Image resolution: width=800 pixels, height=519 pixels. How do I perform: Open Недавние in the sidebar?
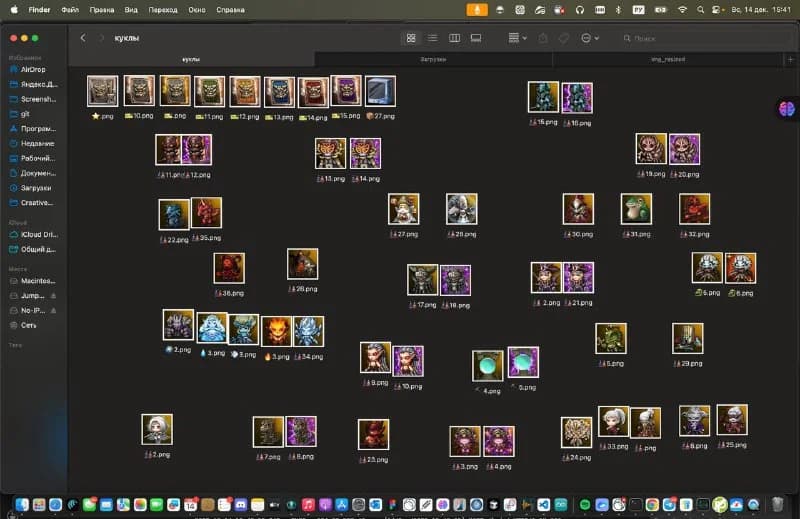(x=33, y=143)
